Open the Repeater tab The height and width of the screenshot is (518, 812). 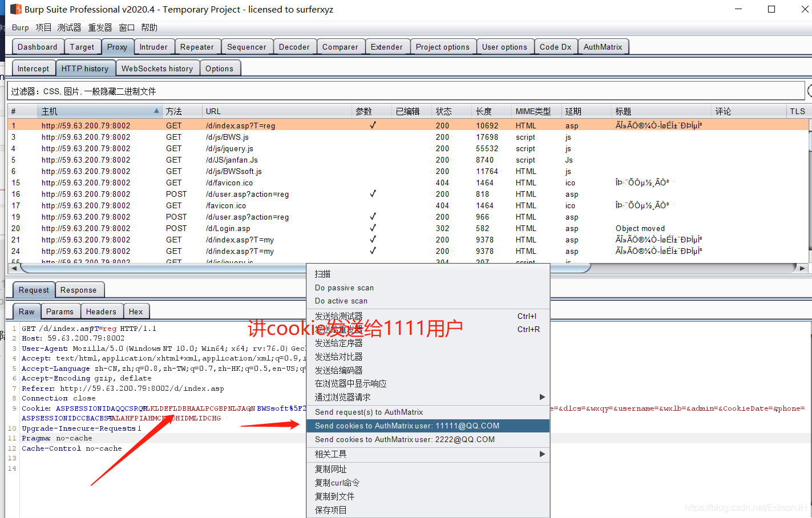click(x=197, y=47)
